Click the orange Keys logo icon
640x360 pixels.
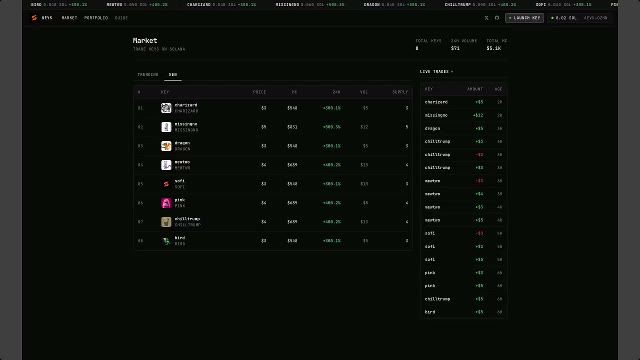tap(34, 18)
